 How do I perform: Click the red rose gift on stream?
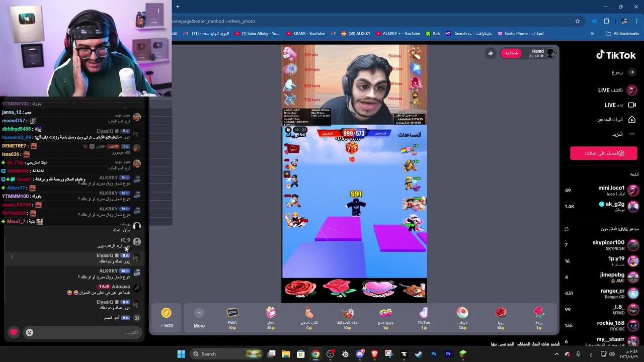coord(300,289)
